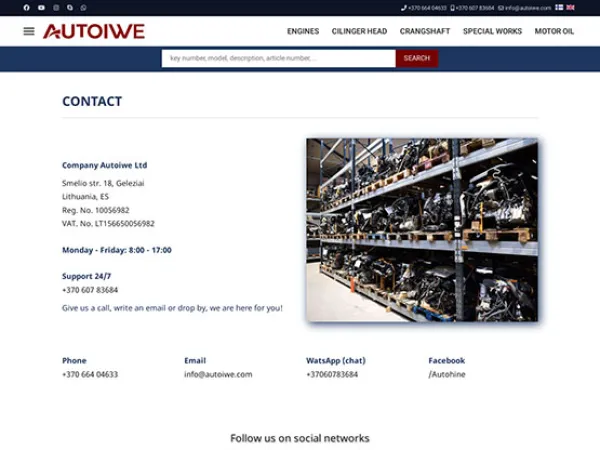This screenshot has height=450, width=600.
Task: Open the Engines menu item
Action: 303,31
